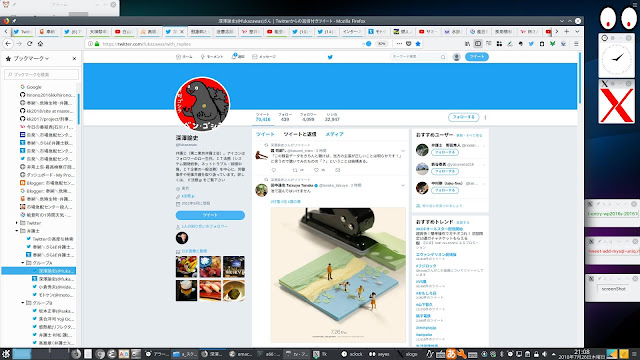Open the xeyes taskbar entry
Screen dimensions: 640x360
[380, 354]
